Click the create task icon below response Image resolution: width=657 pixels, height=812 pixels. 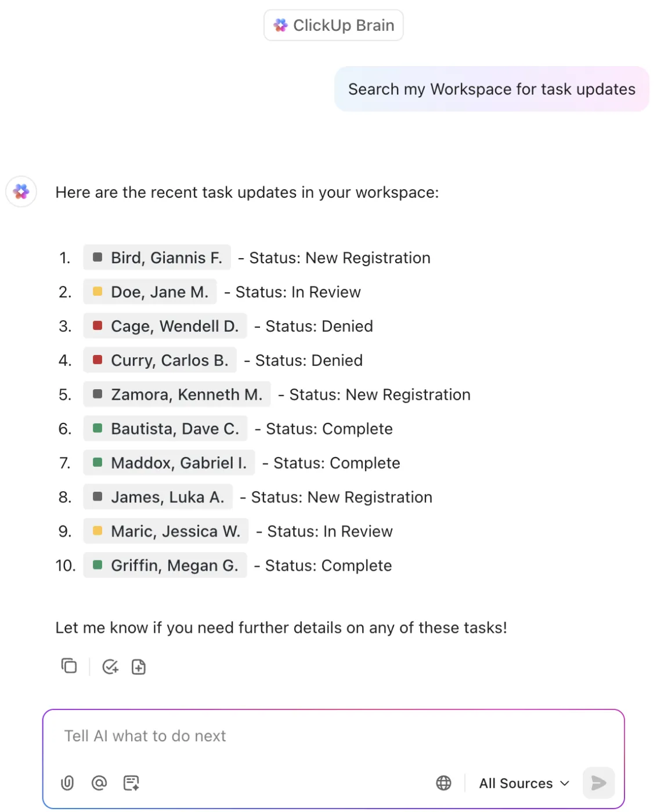(110, 667)
